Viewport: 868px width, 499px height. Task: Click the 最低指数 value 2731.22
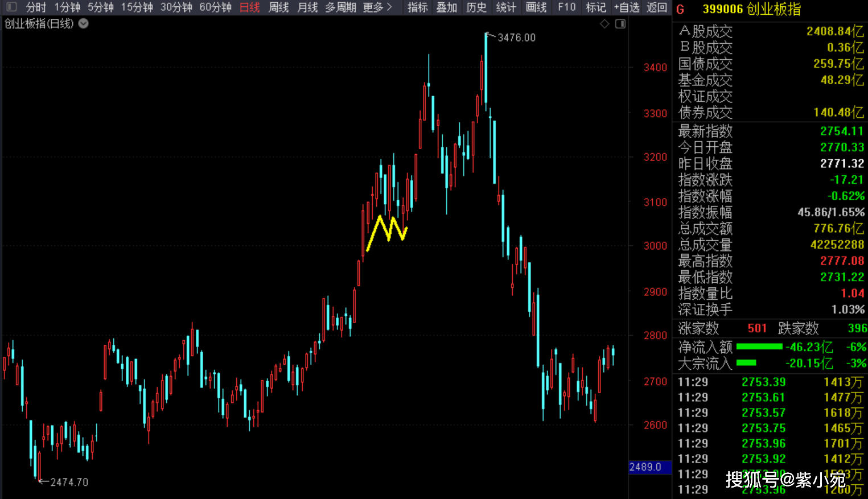[x=842, y=277]
